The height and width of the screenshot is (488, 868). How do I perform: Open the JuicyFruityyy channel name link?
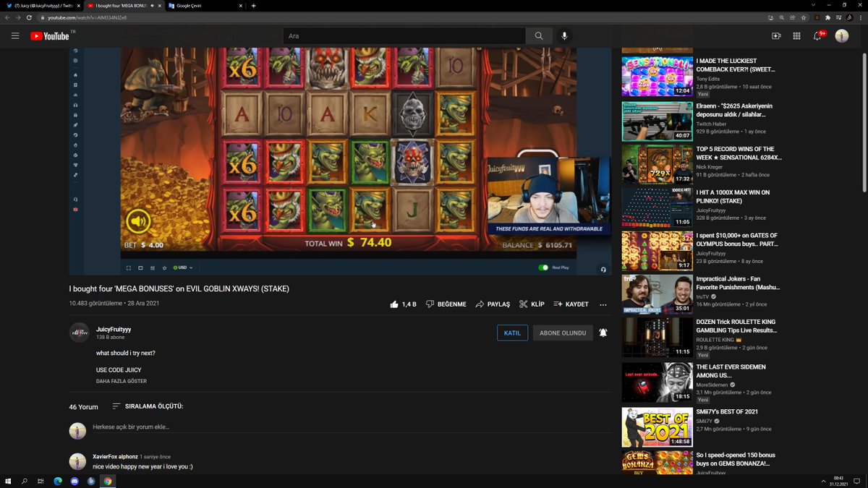point(114,329)
